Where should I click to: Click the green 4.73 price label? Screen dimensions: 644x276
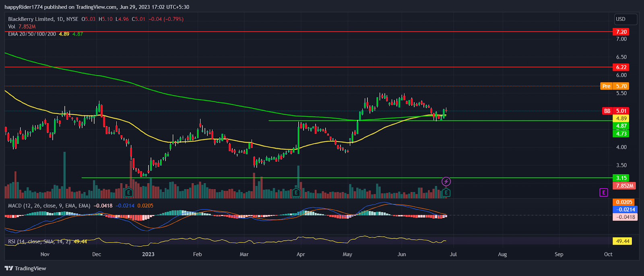pyautogui.click(x=621, y=134)
